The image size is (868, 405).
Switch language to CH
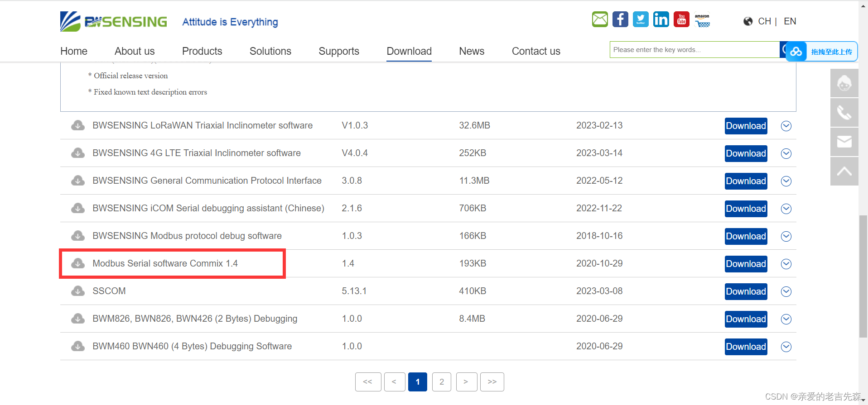764,21
